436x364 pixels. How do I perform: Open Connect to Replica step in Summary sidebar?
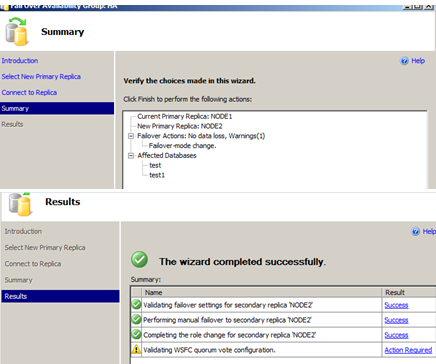[29, 93]
